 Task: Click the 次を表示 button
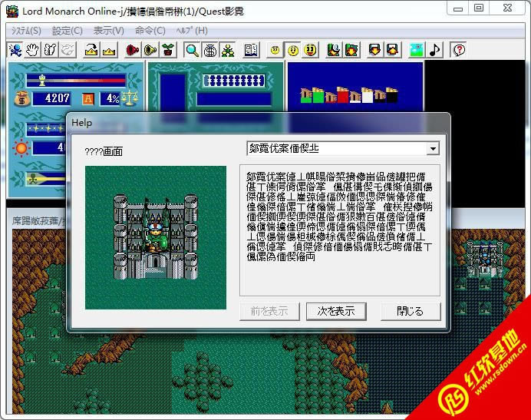(336, 311)
